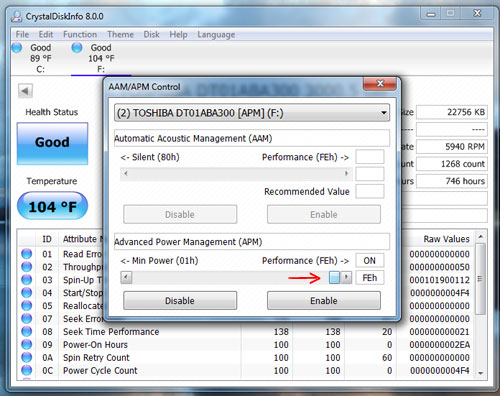Open the Disk menu

click(x=151, y=34)
